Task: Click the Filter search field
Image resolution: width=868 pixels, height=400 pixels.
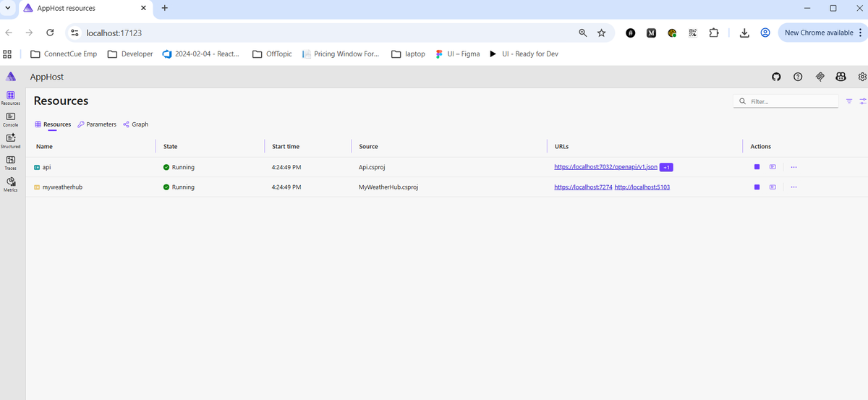Action: pyautogui.click(x=786, y=101)
